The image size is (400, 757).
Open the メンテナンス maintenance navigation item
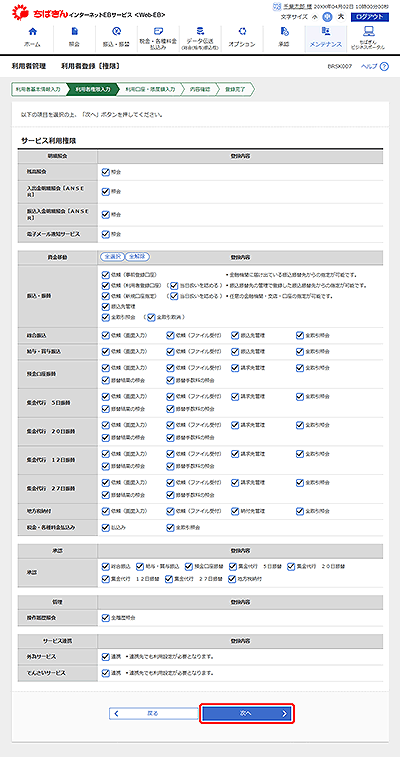pos(326,39)
